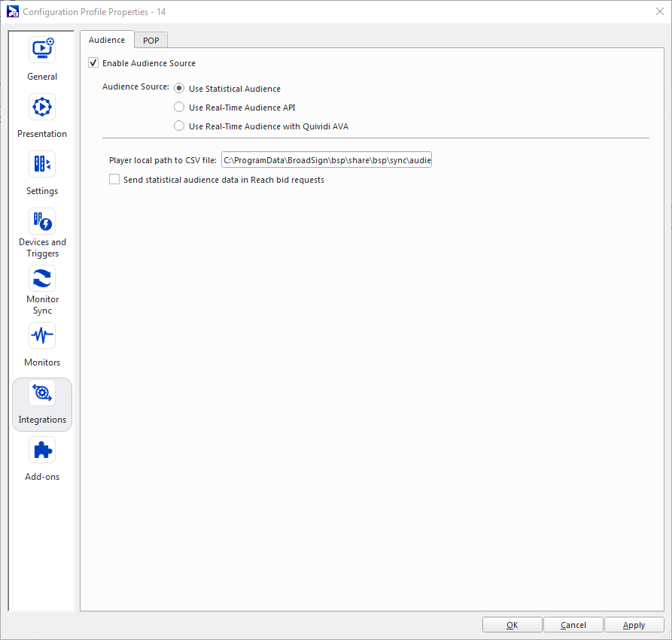This screenshot has width=672, height=640.
Task: Choose Use Real-Time Audience API option
Action: (x=179, y=108)
